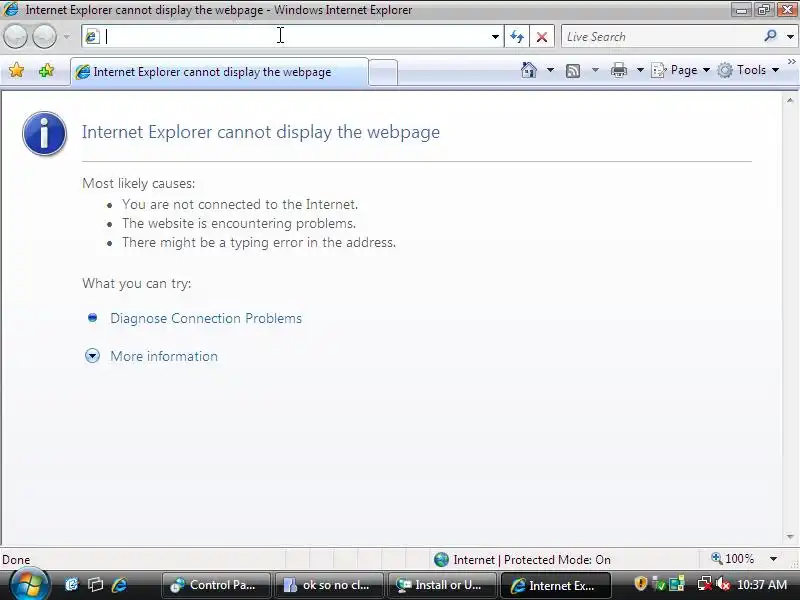This screenshot has height=600, width=800.
Task: Launch Internet Explorer from quick launch
Action: coord(119,584)
